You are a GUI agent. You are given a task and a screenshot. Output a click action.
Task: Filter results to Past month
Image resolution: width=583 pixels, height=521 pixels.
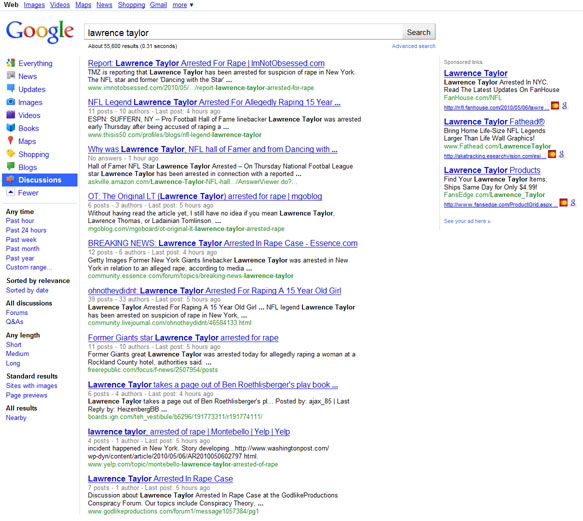[22, 248]
